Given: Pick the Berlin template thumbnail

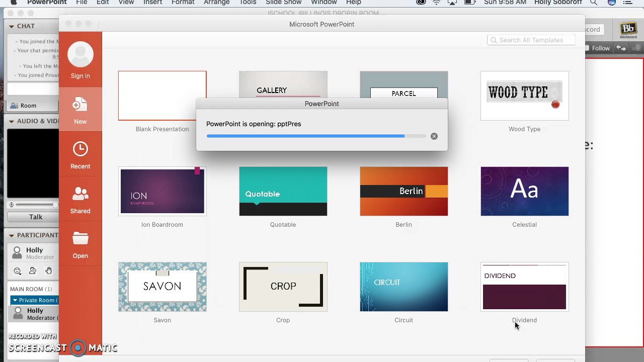Looking at the screenshot, I should pyautogui.click(x=404, y=191).
